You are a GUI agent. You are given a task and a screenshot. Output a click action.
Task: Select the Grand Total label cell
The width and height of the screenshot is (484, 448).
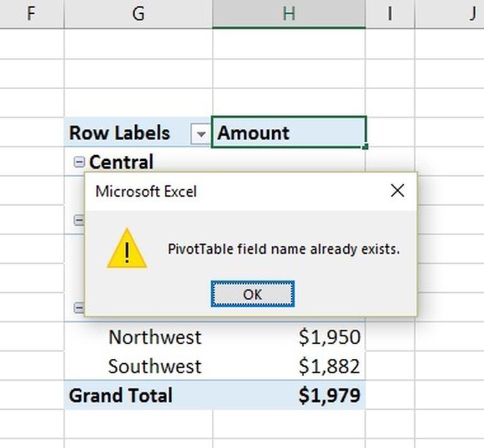(x=138, y=396)
